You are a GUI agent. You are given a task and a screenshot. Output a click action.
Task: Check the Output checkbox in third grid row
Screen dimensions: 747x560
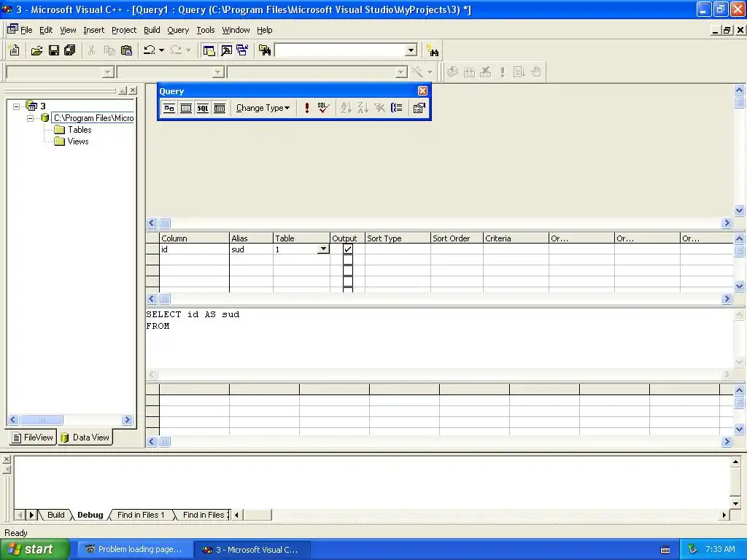[348, 271]
